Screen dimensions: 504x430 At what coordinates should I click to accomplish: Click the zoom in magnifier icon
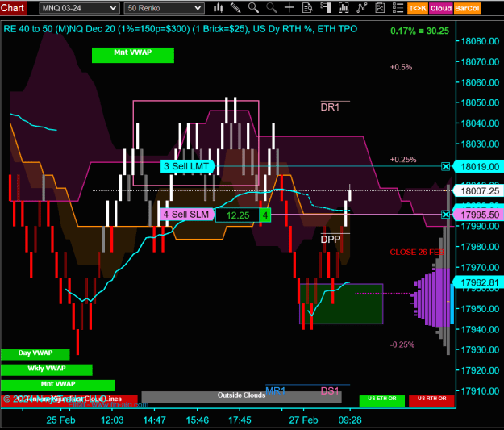[x=253, y=8]
